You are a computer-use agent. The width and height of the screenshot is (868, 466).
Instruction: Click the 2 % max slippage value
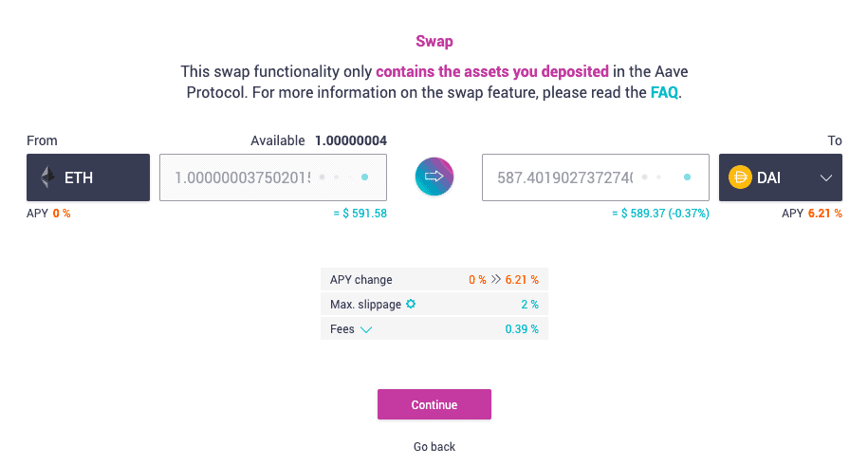[x=529, y=305]
